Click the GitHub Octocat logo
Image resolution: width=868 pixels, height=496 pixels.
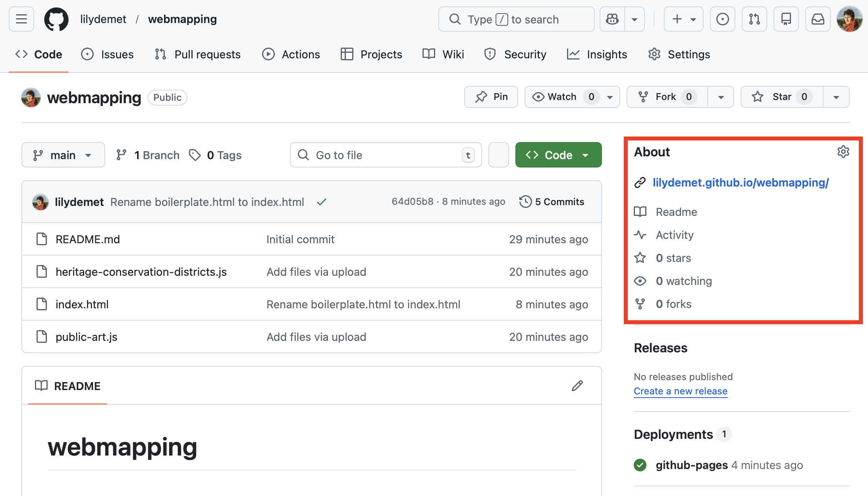56,19
